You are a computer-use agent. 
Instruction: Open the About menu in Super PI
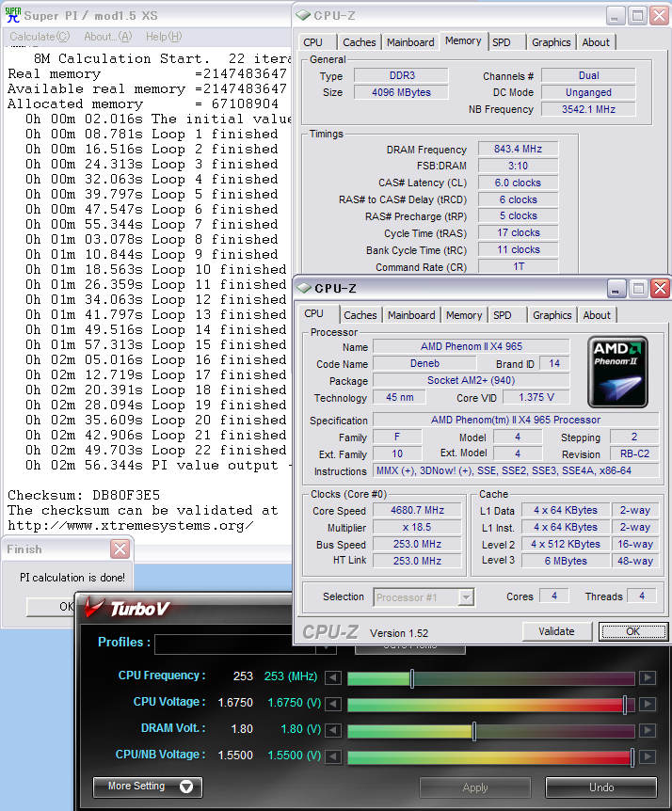coord(107,36)
